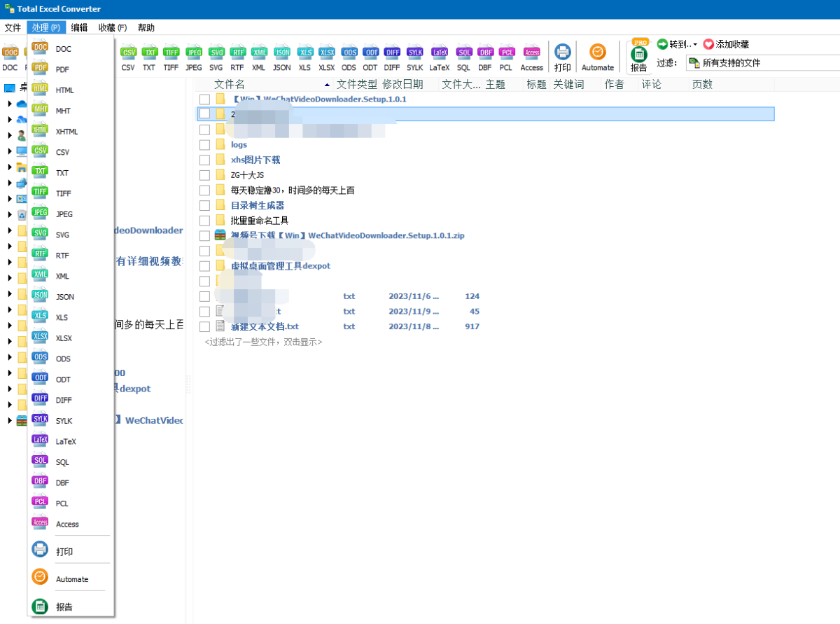Screen dimensions: 840x624
Task: Sort by the 文件名 column header
Action: click(x=230, y=84)
